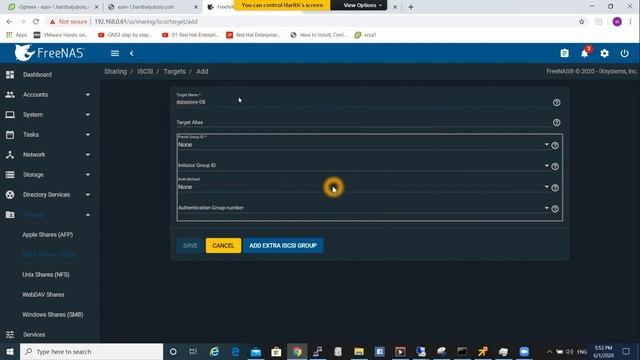640x360 pixels.
Task: Expand the Accounts sidebar section
Action: [88, 95]
